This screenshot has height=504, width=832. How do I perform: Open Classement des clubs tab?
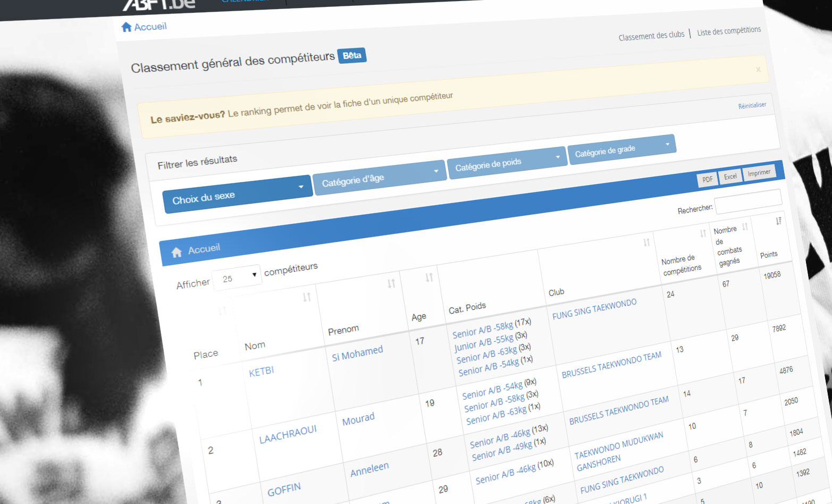(651, 36)
